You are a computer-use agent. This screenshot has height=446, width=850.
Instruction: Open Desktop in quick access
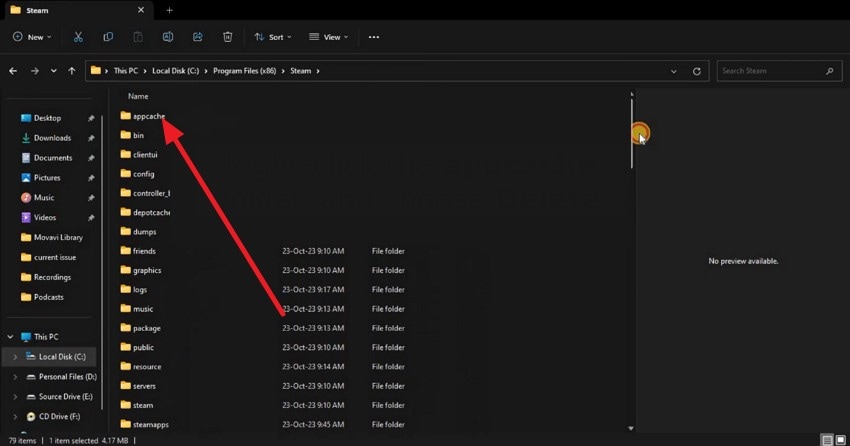pyautogui.click(x=47, y=118)
